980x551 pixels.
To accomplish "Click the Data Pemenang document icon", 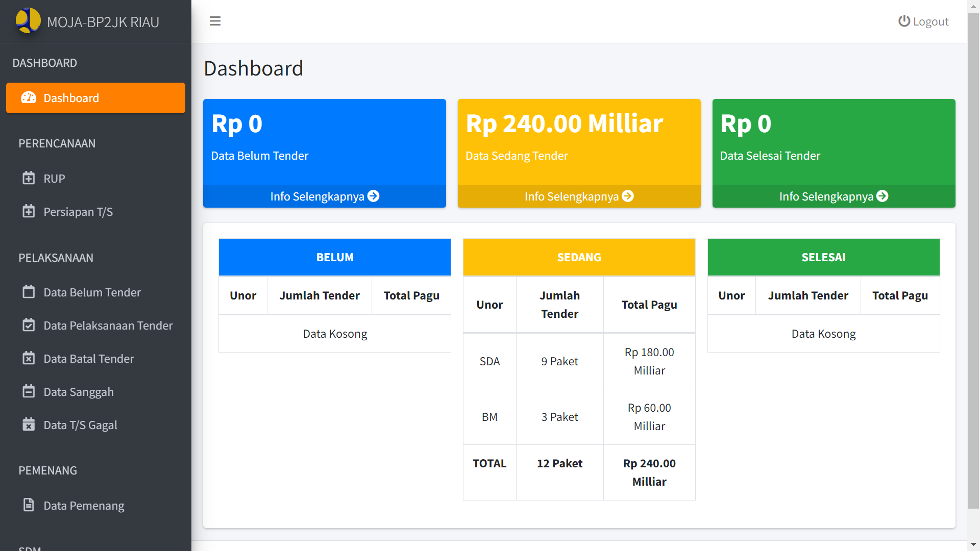I will 29,505.
